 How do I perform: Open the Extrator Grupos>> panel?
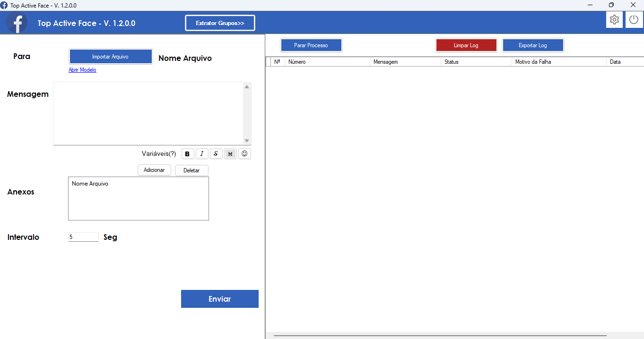click(x=220, y=23)
